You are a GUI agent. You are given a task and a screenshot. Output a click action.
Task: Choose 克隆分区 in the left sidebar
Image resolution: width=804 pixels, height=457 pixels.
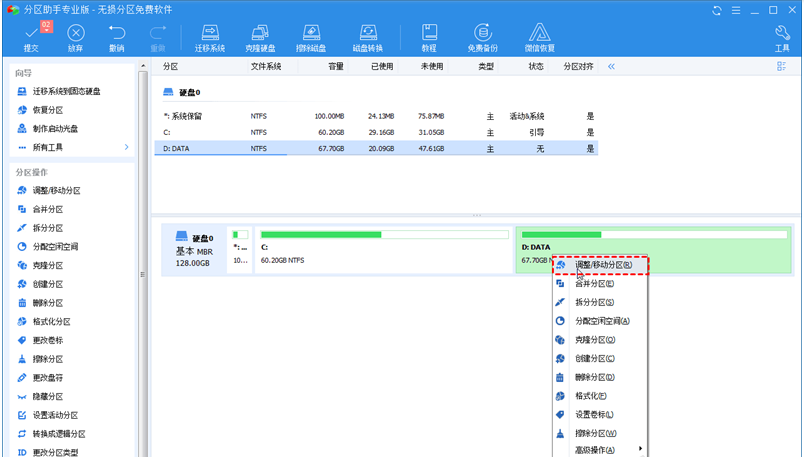(x=48, y=265)
